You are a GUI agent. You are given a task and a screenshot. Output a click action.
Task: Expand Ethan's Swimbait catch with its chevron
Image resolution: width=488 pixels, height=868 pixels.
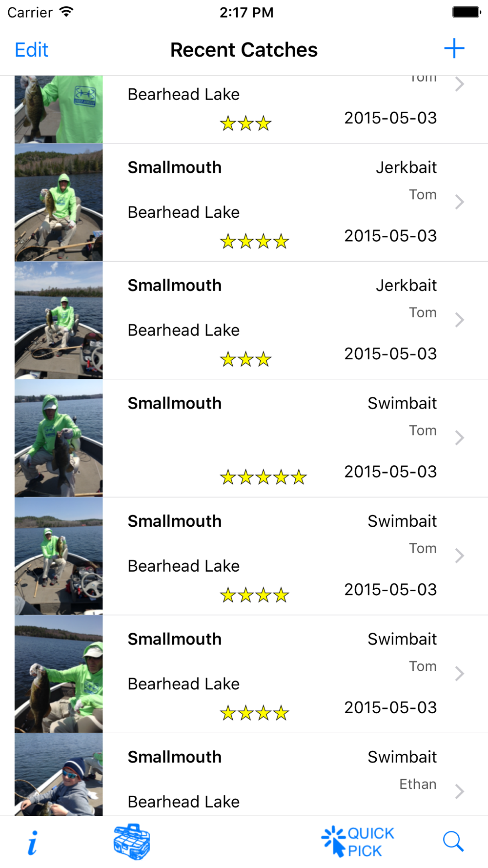pos(459,791)
